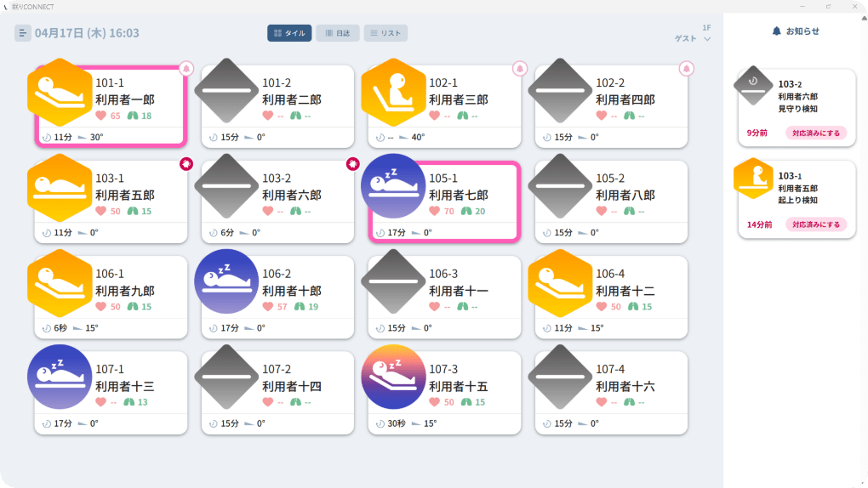The image size is (868, 488).
Task: Select the name 利用者十一
Action: [x=459, y=291]
